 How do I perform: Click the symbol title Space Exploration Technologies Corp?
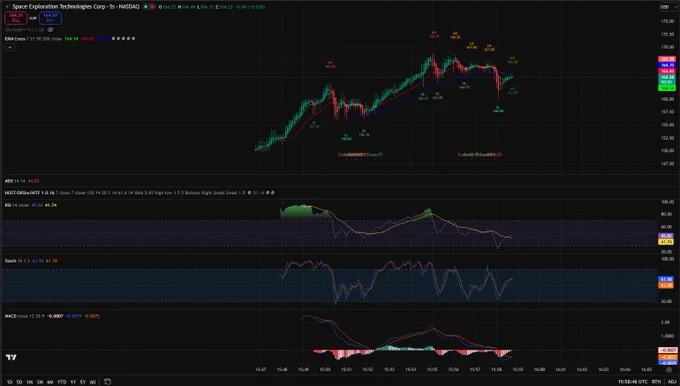(x=60, y=7)
